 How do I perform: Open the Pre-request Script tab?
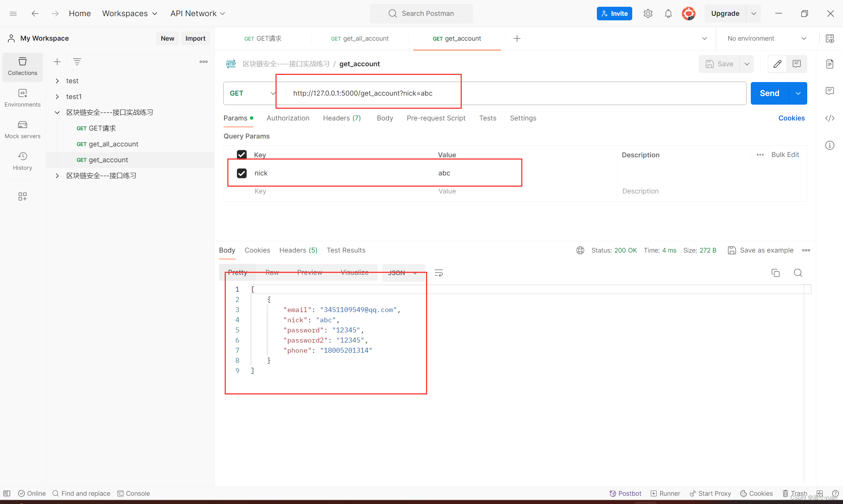click(436, 118)
